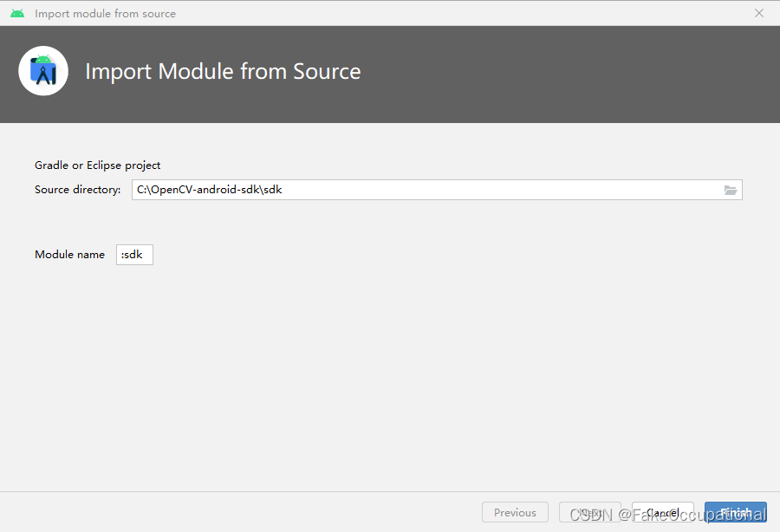Click the Previous button

[x=515, y=512]
